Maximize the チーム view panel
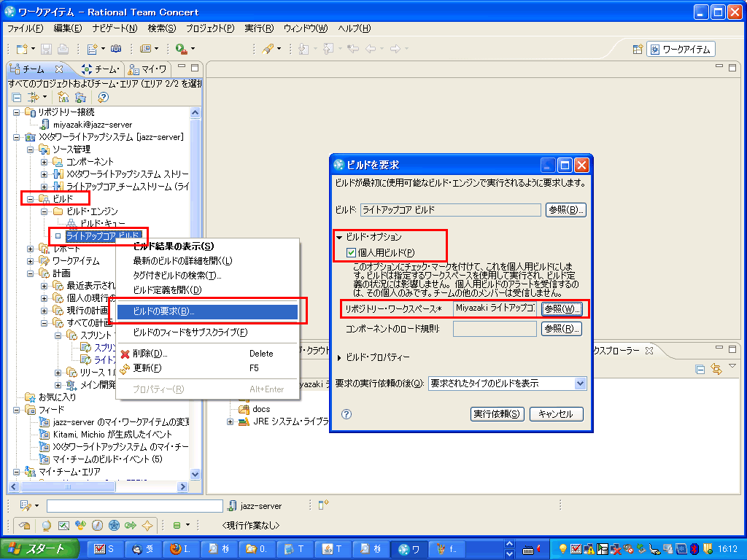This screenshot has height=560, width=747. coord(195,68)
